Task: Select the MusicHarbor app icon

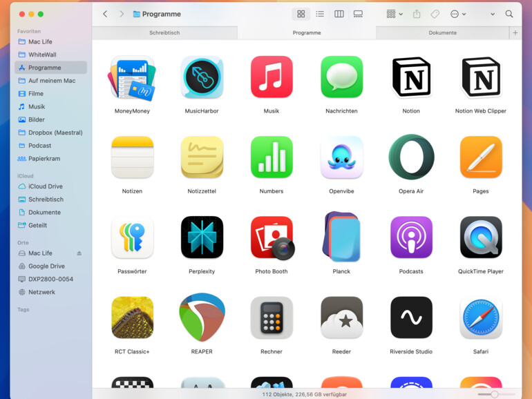Action: [202, 77]
